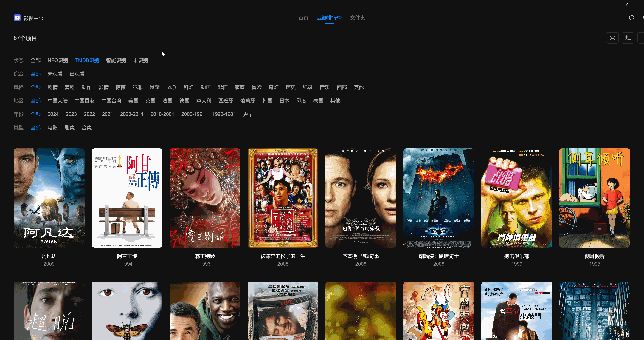Click the question mark help icon
The image size is (644, 340).
pyautogui.click(x=627, y=4)
